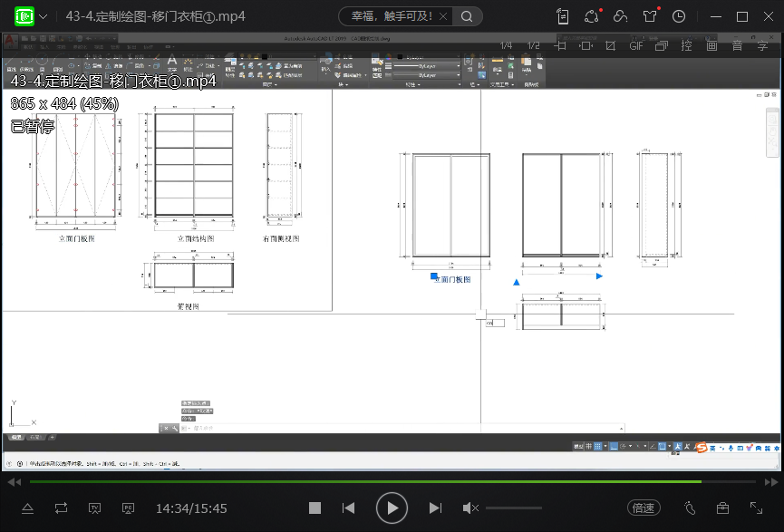Toggle the loop playback mode
The height and width of the screenshot is (532, 784).
[x=61, y=508]
